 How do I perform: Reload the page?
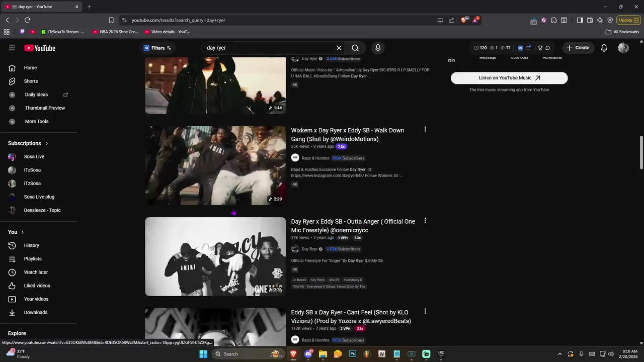[27, 20]
